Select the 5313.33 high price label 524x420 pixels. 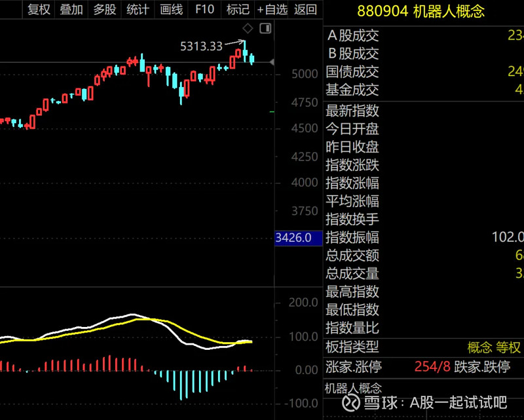pyautogui.click(x=201, y=46)
